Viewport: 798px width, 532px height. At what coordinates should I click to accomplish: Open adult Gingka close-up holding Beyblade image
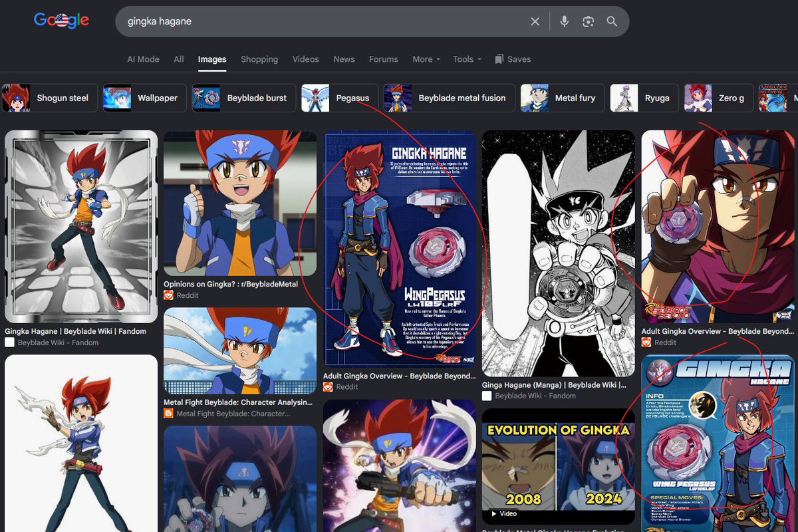[718, 227]
